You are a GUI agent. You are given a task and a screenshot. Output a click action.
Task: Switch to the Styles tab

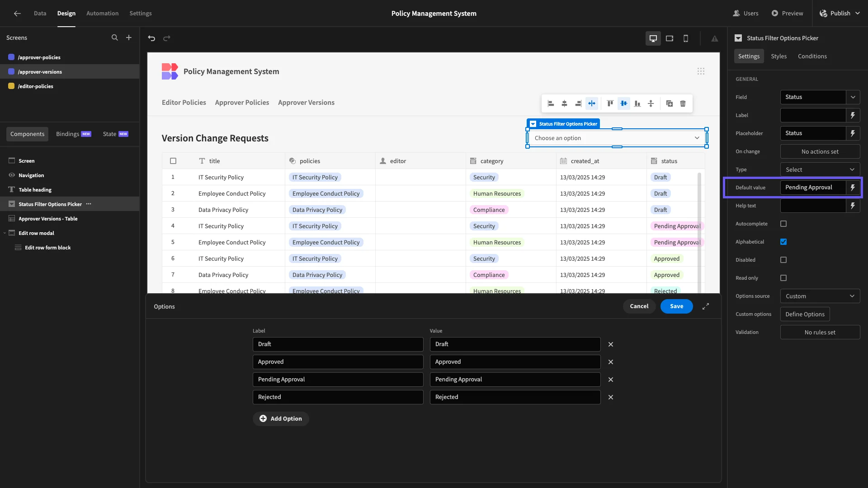tap(778, 56)
